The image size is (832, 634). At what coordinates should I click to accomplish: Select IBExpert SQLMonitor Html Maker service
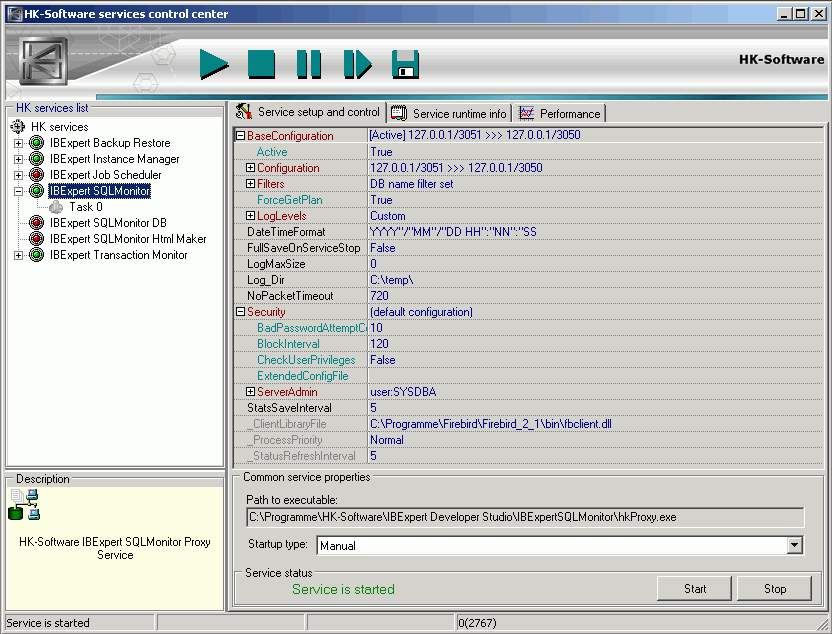tap(128, 239)
